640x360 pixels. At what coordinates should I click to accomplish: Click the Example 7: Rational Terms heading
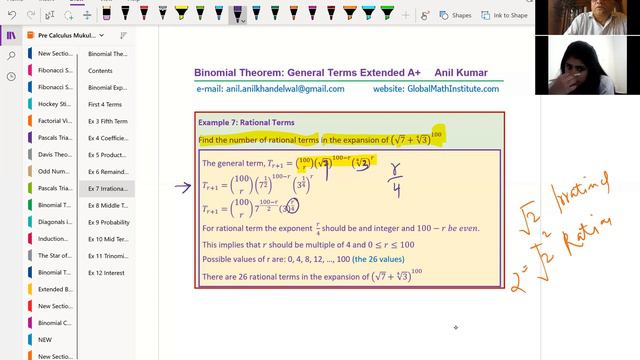pos(246,122)
